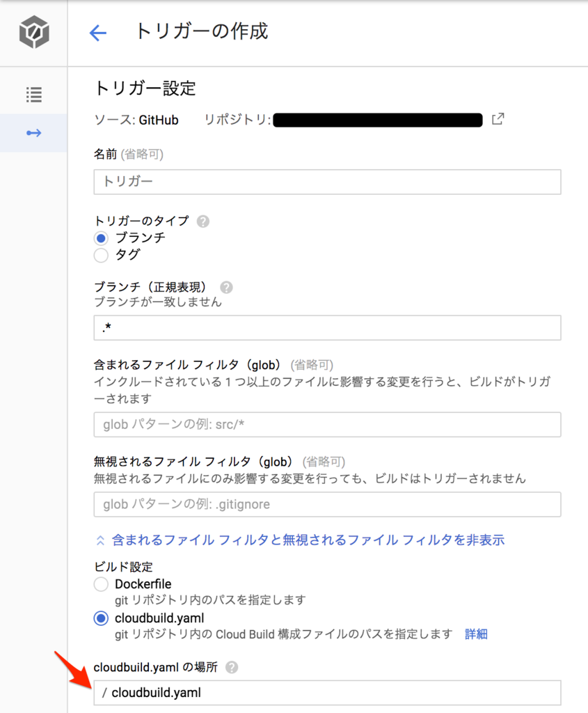Click the blue back arrow icon
588x713 pixels.
point(98,33)
